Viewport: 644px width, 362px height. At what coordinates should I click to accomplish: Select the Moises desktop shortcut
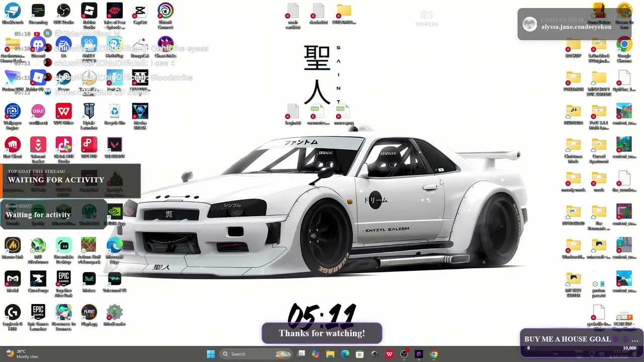point(89,282)
